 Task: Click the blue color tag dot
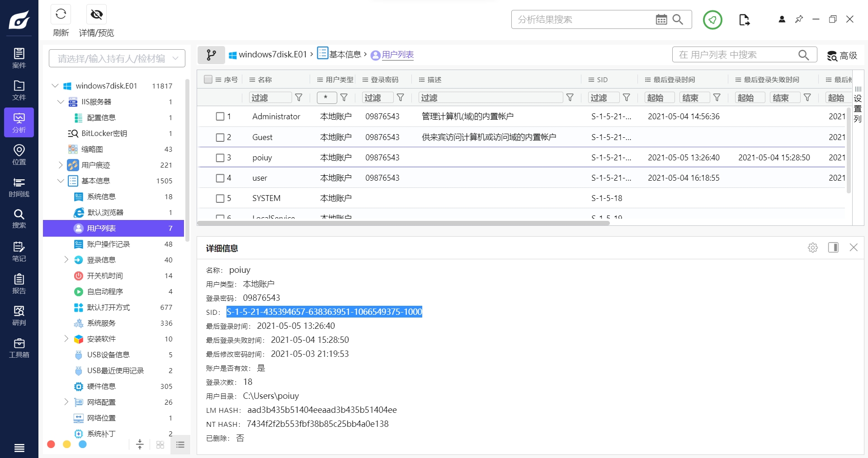click(x=83, y=444)
